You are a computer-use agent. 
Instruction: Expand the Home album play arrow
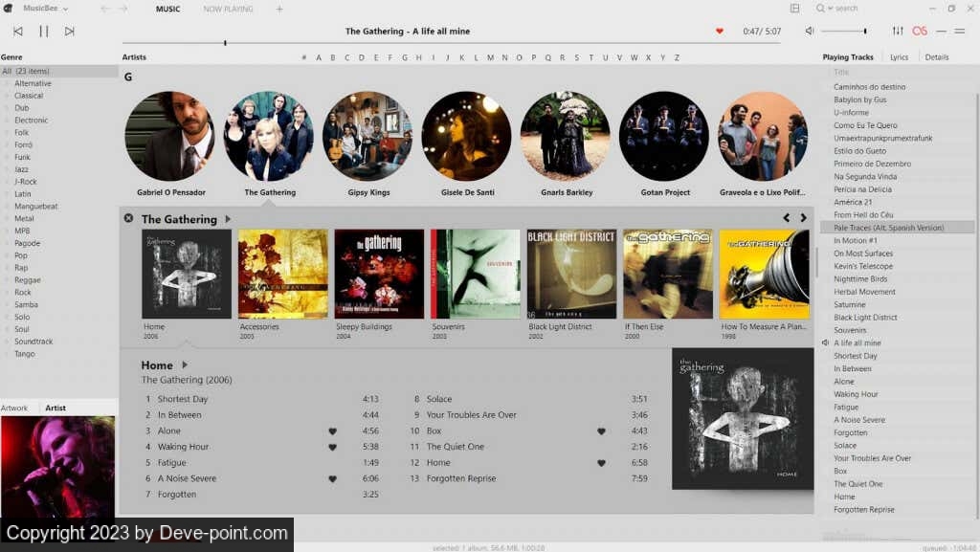[185, 364]
